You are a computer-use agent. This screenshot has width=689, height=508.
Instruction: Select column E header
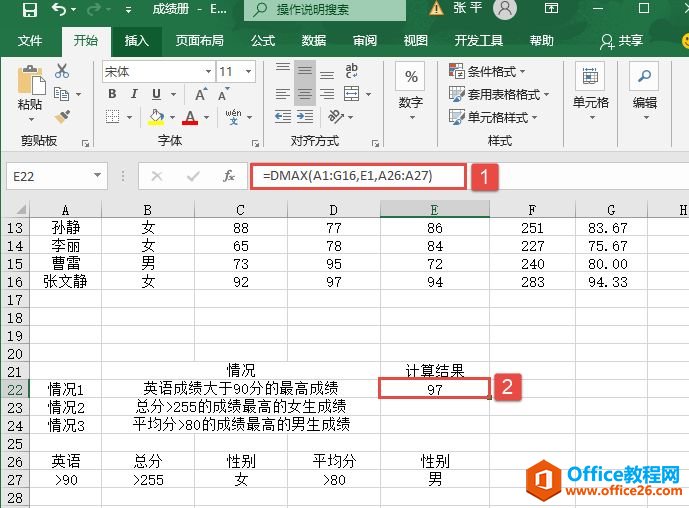[435, 210]
